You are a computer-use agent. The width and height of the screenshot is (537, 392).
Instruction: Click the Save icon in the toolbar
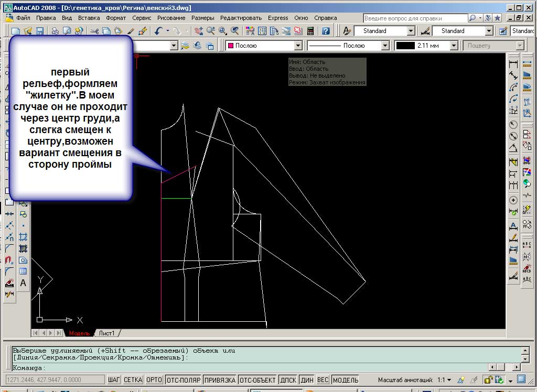click(x=40, y=31)
